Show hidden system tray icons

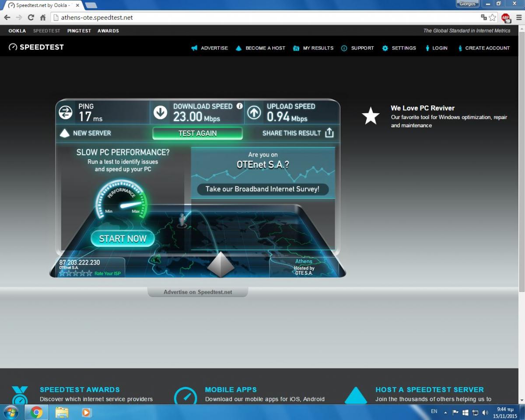click(445, 413)
